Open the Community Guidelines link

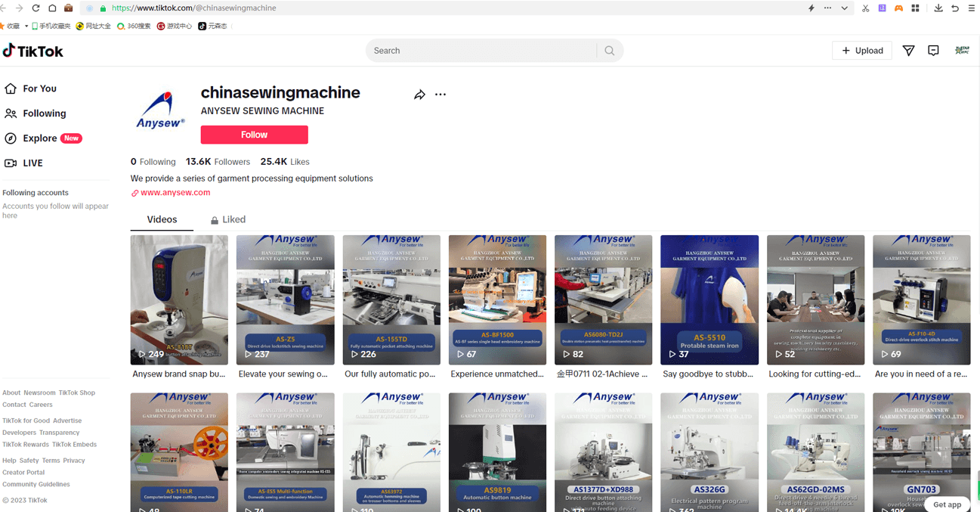(x=36, y=484)
